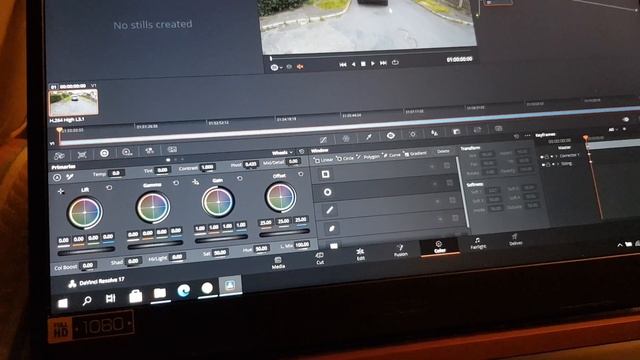Open the Color Warper palette

pyautogui.click(x=346, y=139)
